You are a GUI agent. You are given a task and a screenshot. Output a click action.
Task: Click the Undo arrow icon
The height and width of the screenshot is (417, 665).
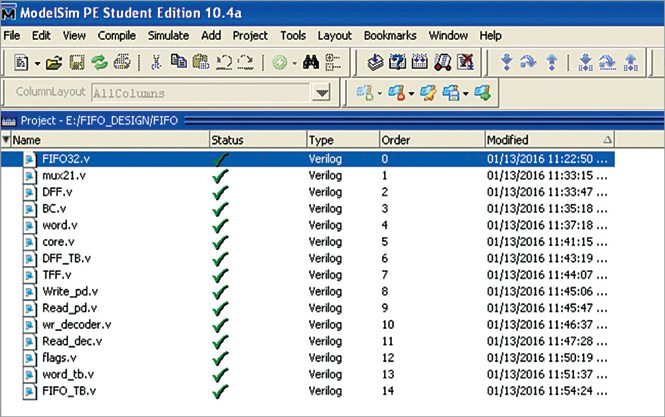click(x=224, y=62)
